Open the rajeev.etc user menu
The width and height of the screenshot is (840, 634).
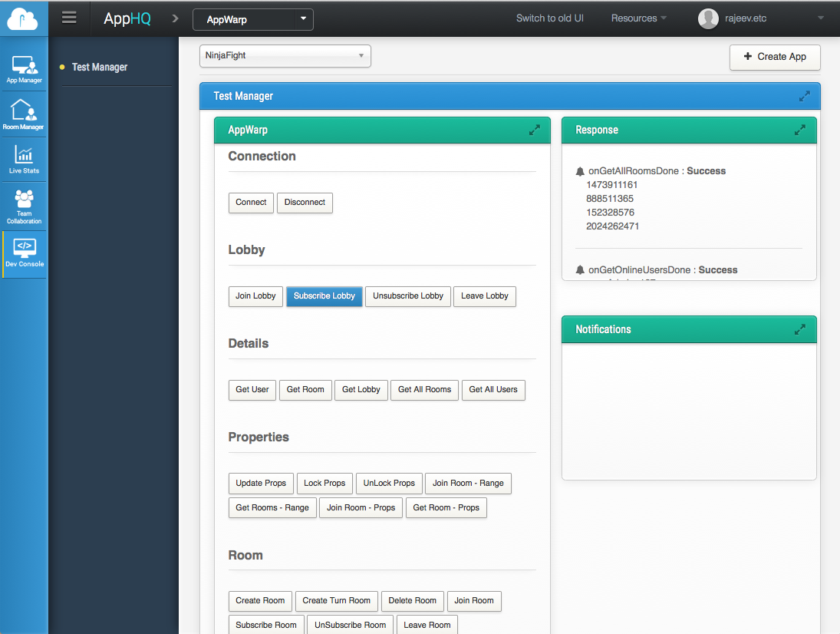(x=759, y=18)
